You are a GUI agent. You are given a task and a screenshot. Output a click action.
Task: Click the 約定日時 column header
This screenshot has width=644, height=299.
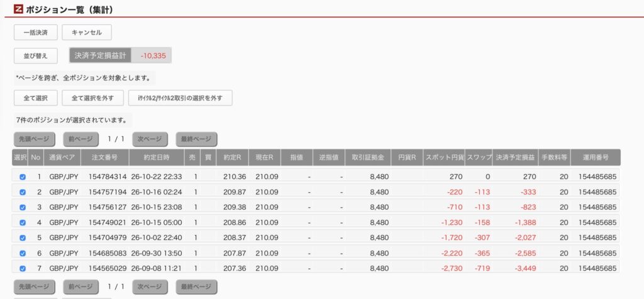coord(157,158)
